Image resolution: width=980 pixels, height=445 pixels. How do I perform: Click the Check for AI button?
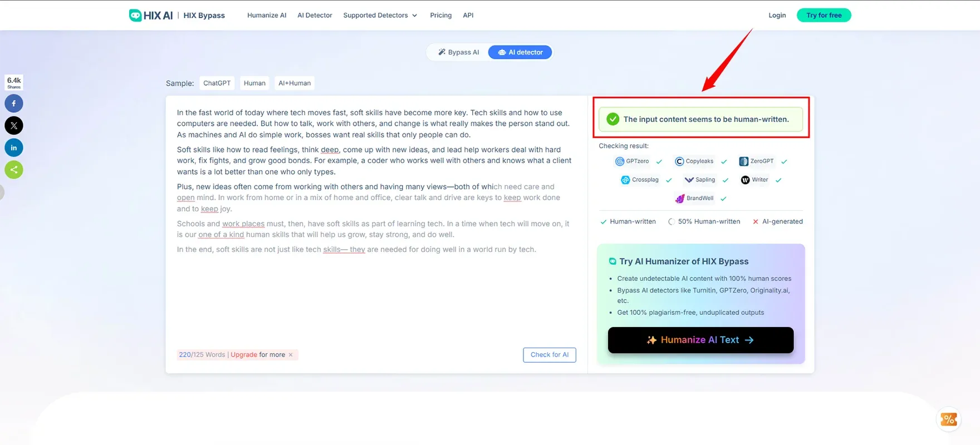[550, 355]
